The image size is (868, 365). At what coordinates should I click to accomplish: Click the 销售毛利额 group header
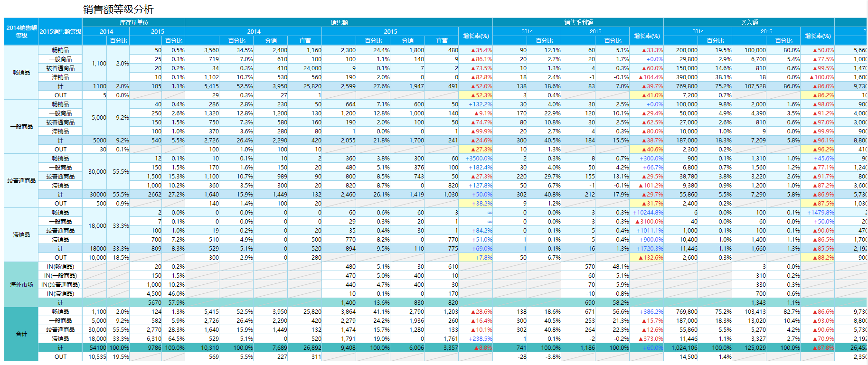(x=578, y=22)
